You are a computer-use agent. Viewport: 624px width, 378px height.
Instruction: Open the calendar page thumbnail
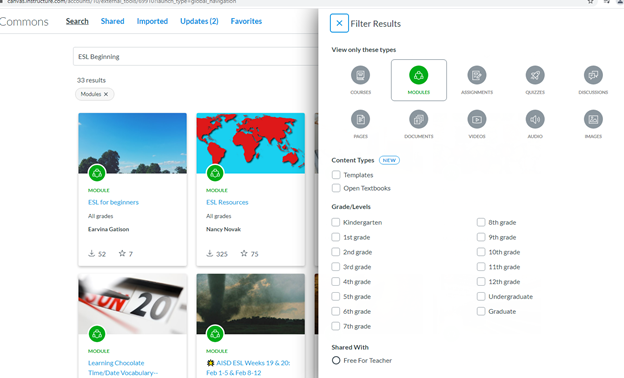pos(133,304)
